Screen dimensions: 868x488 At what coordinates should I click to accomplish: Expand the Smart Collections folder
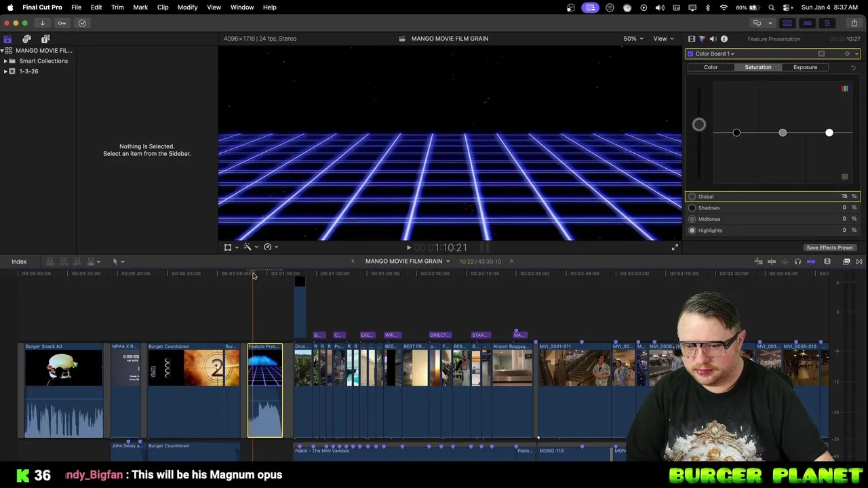[5, 61]
